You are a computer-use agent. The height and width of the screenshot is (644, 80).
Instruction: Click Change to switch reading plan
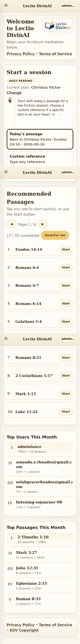[14, 93]
